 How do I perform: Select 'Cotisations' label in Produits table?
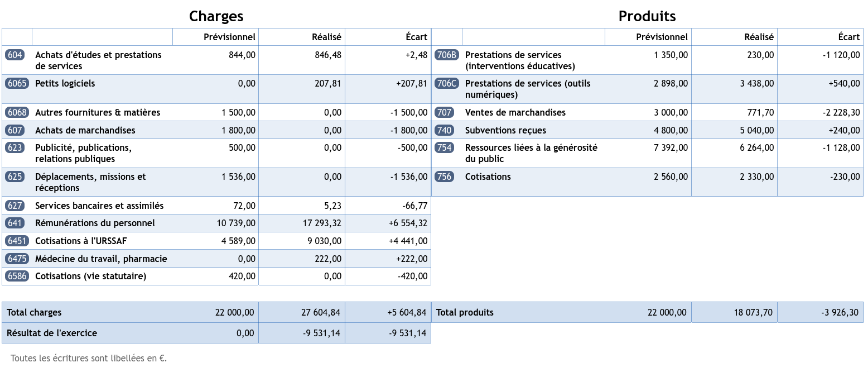click(488, 177)
